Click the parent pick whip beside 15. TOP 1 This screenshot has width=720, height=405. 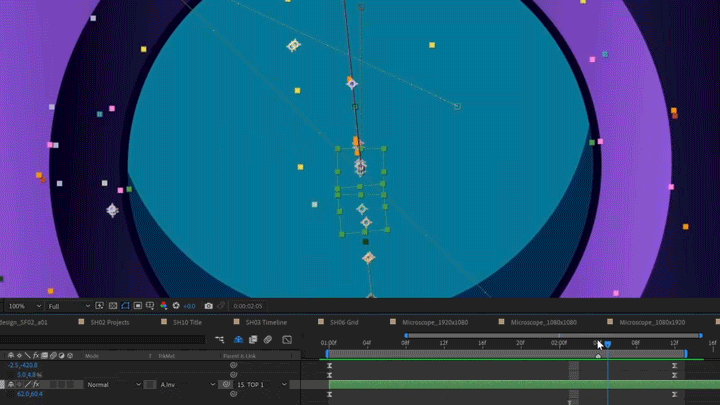coord(226,384)
